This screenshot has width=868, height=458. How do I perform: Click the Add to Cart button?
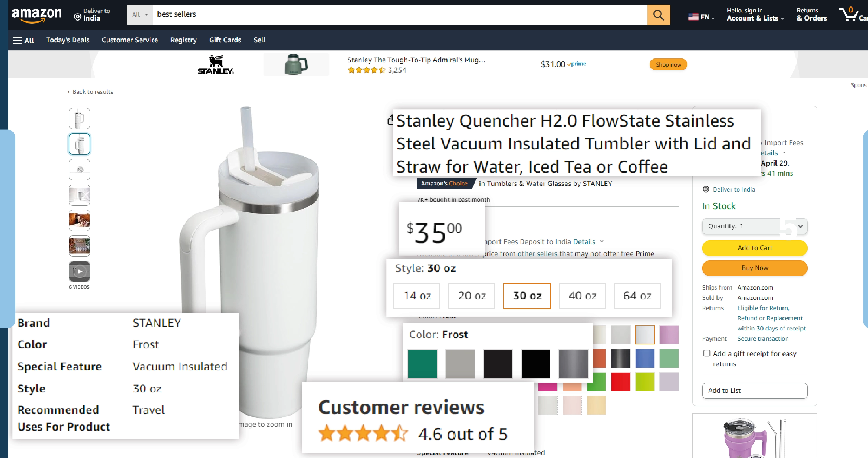click(754, 248)
